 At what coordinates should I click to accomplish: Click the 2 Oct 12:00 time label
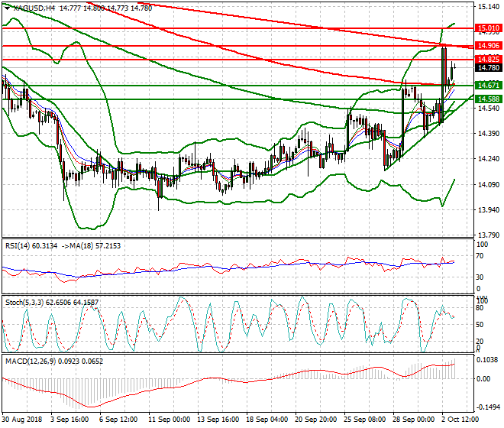460,420
